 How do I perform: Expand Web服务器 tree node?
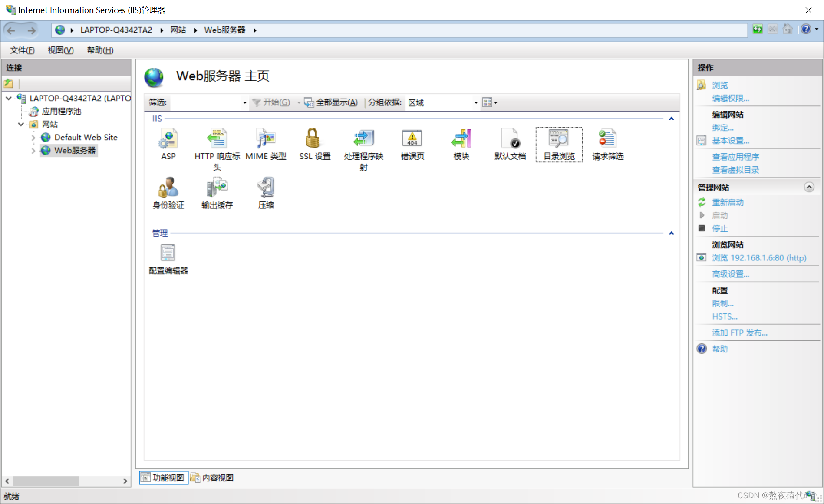pyautogui.click(x=33, y=151)
